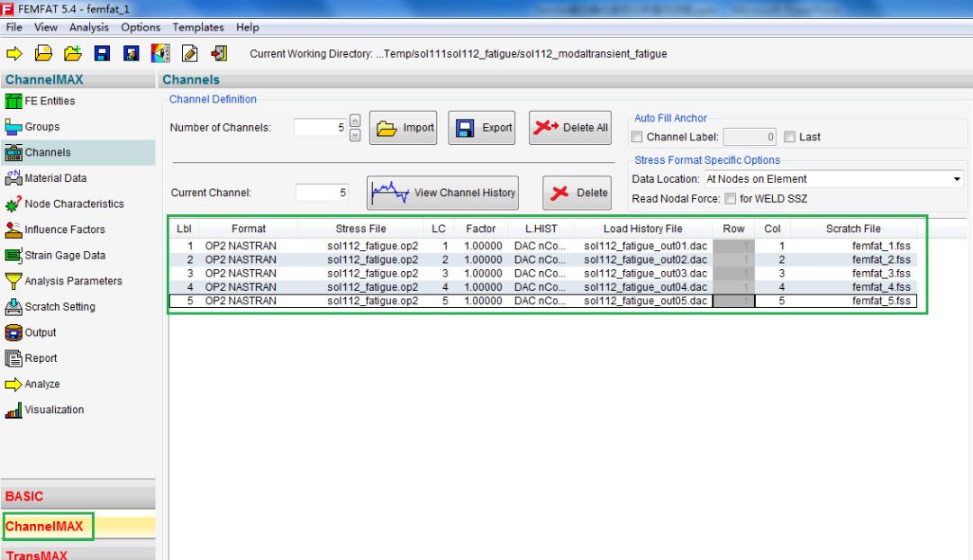This screenshot has height=560, width=973.
Task: Toggle the Last checkbox
Action: pos(789,137)
